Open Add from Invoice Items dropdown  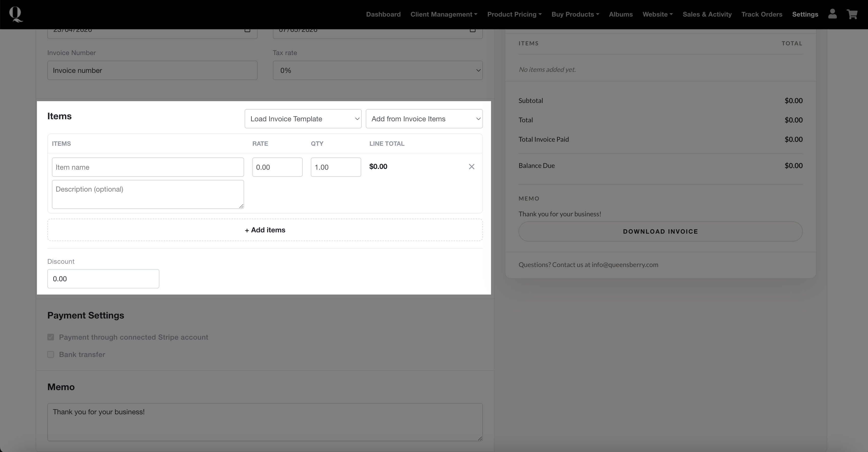pos(424,119)
